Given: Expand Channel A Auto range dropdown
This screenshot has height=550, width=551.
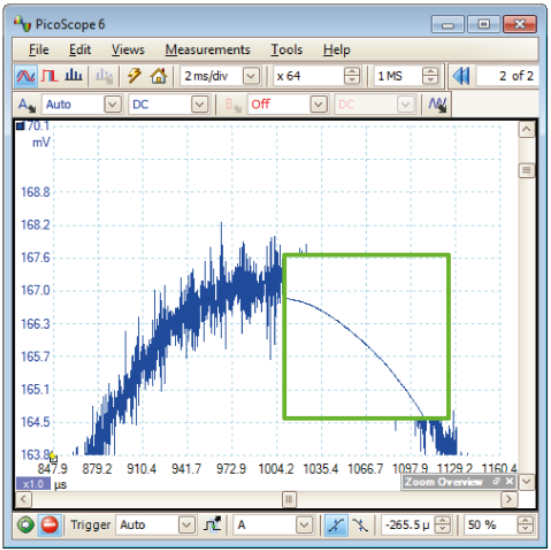Looking at the screenshot, I should coord(112,105).
